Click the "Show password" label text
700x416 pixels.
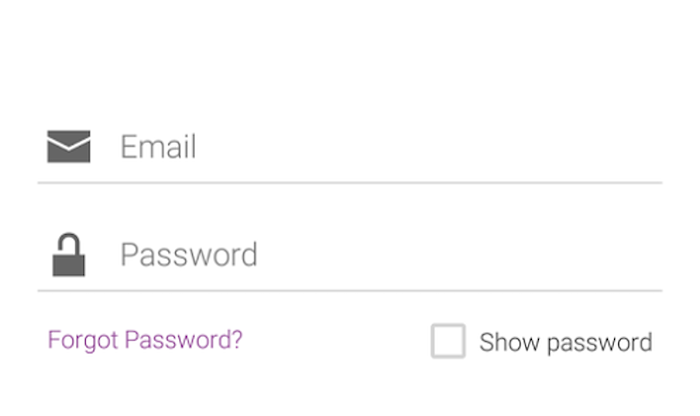(566, 343)
